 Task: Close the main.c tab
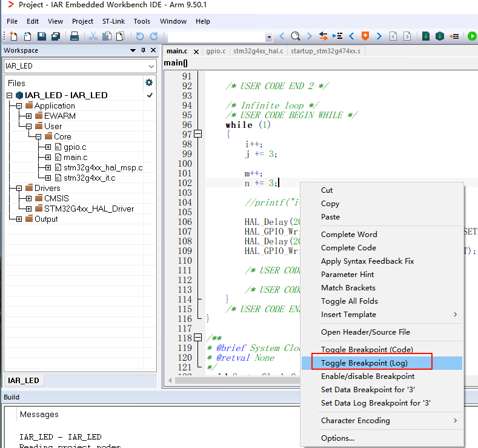[196, 52]
